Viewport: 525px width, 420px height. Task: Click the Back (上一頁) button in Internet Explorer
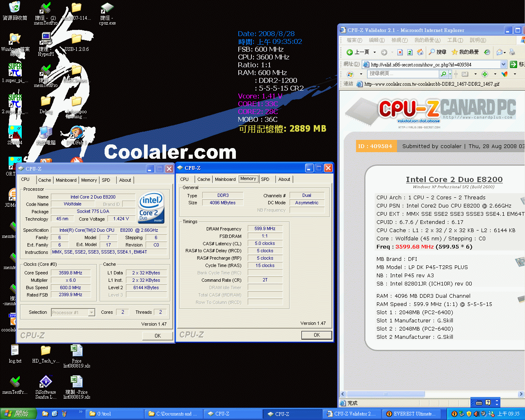coord(358,52)
